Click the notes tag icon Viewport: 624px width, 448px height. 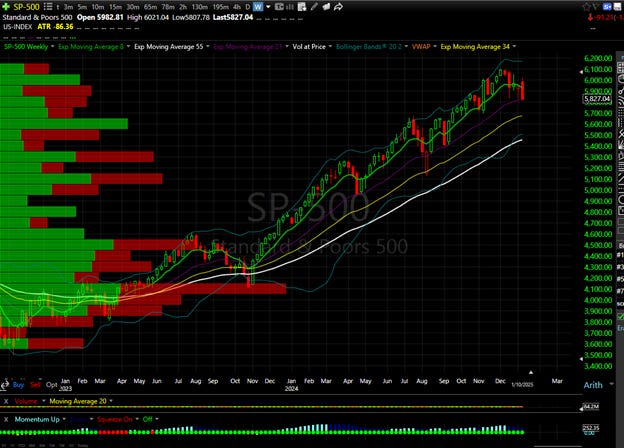[326, 7]
